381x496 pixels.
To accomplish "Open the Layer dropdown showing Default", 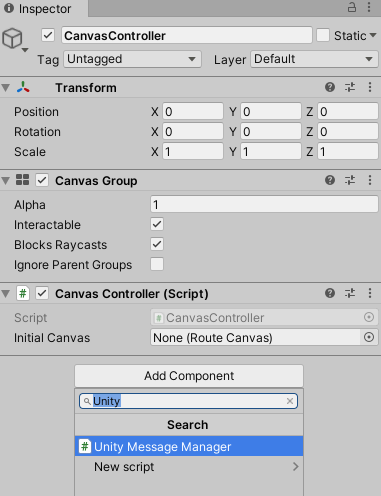I will [x=314, y=59].
